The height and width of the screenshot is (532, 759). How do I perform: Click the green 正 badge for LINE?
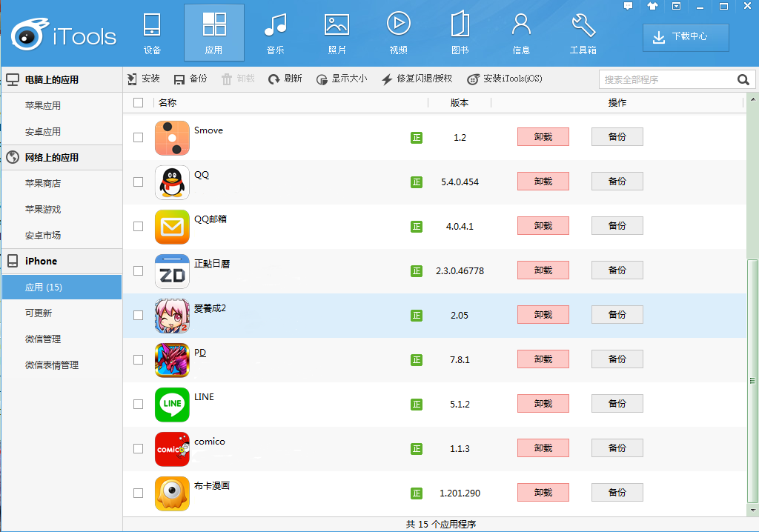[x=417, y=405]
